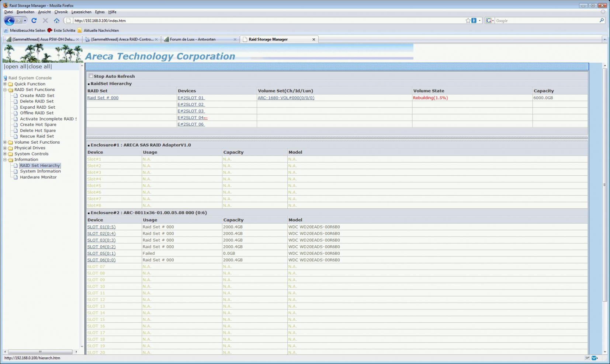This screenshot has width=610, height=364.
Task: Open the Erste Schritte bookmark
Action: pyautogui.click(x=61, y=31)
